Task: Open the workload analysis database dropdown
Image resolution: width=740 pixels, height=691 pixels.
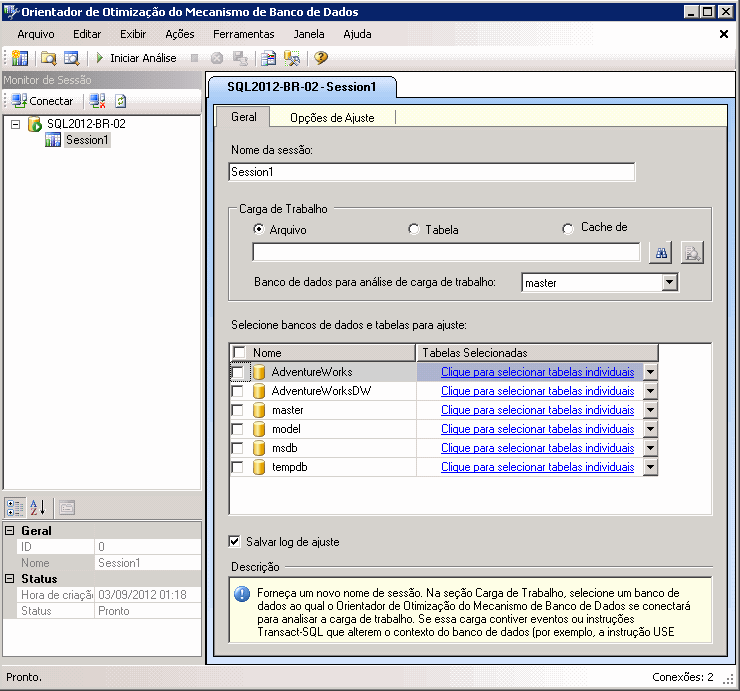Action: tap(669, 283)
